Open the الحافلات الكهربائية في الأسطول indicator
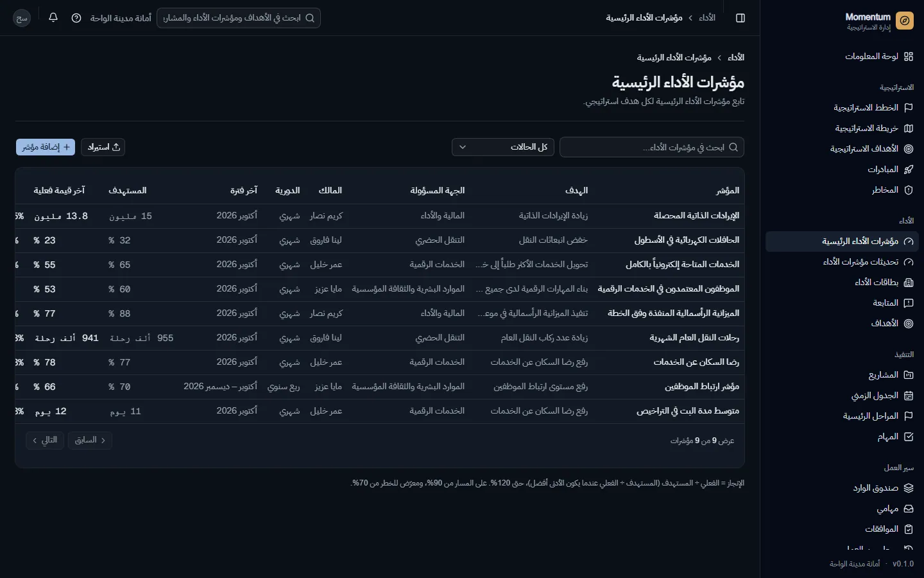 [687, 240]
